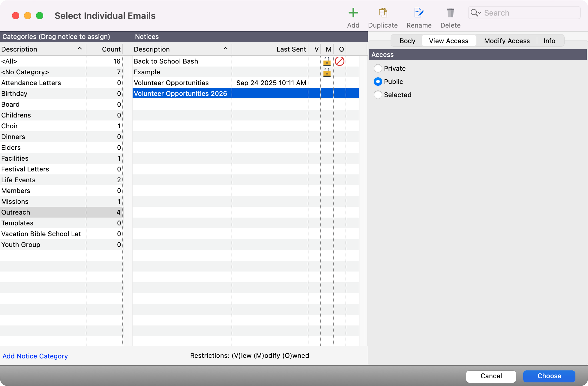Click the Add Notice Category link
588x386 pixels.
point(35,356)
